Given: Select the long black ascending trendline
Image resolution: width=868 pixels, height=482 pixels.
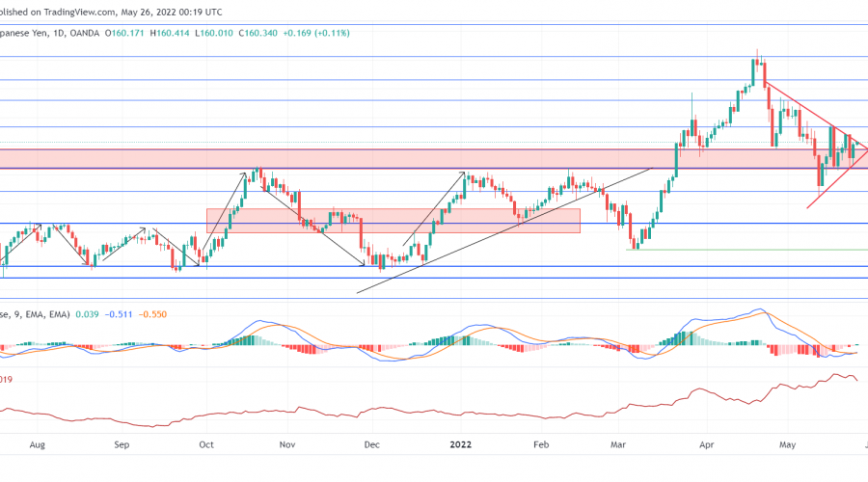Looking at the screenshot, I should (504, 229).
